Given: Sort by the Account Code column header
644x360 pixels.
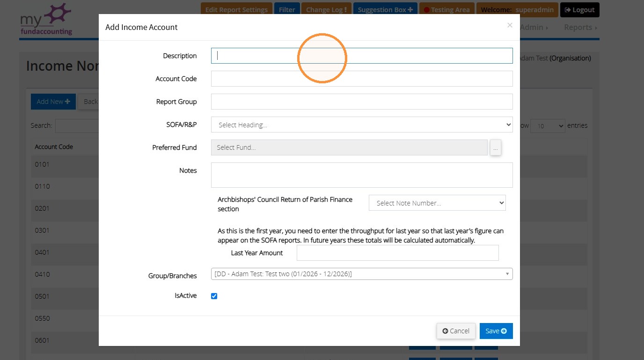Looking at the screenshot, I should [54, 147].
